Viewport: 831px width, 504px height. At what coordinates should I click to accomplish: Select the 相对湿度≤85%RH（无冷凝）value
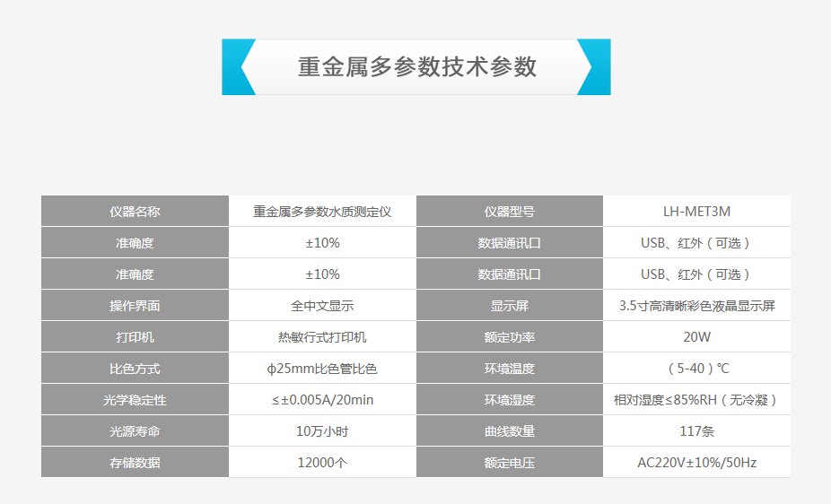697,400
